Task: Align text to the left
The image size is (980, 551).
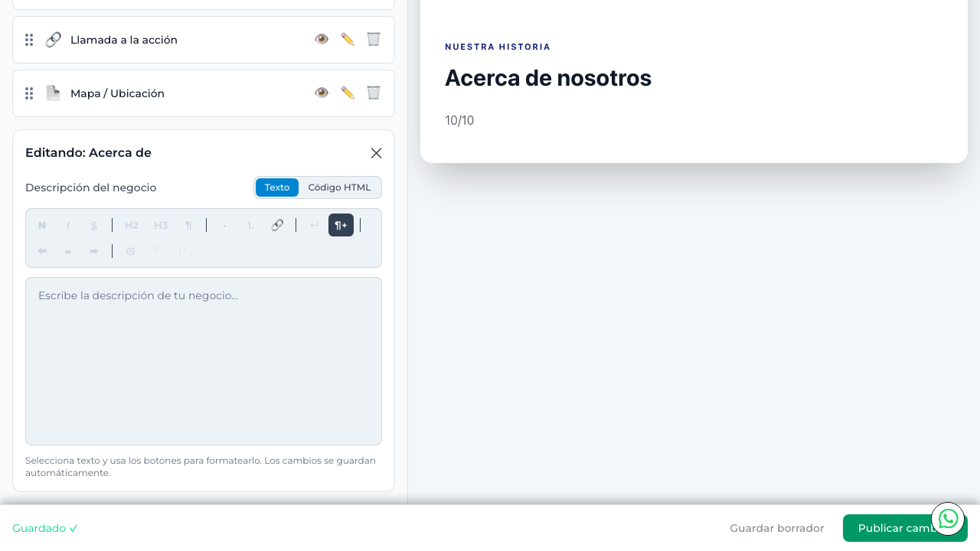Action: pos(42,251)
